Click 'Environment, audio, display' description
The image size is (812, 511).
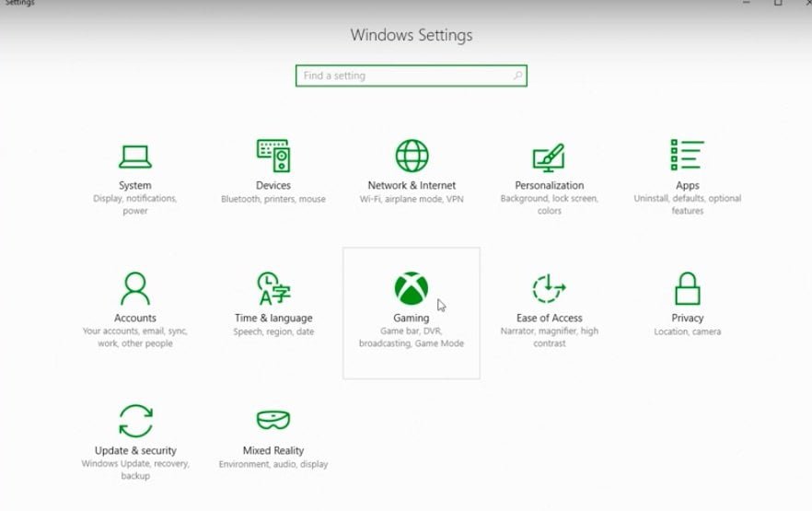[x=273, y=464]
